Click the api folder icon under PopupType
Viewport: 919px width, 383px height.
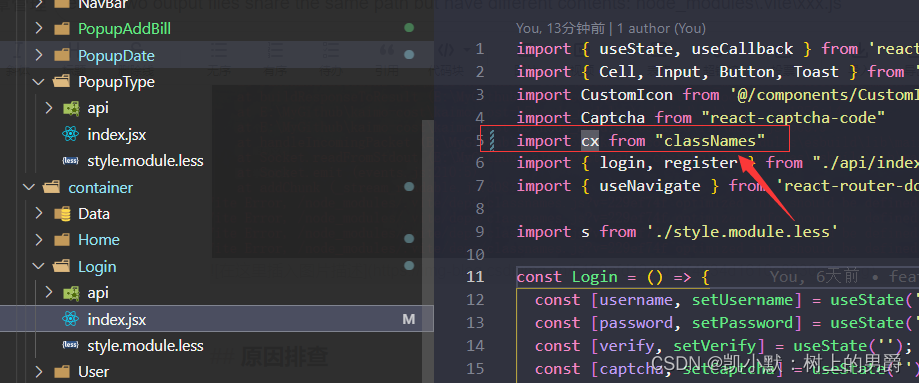pyautogui.click(x=71, y=108)
